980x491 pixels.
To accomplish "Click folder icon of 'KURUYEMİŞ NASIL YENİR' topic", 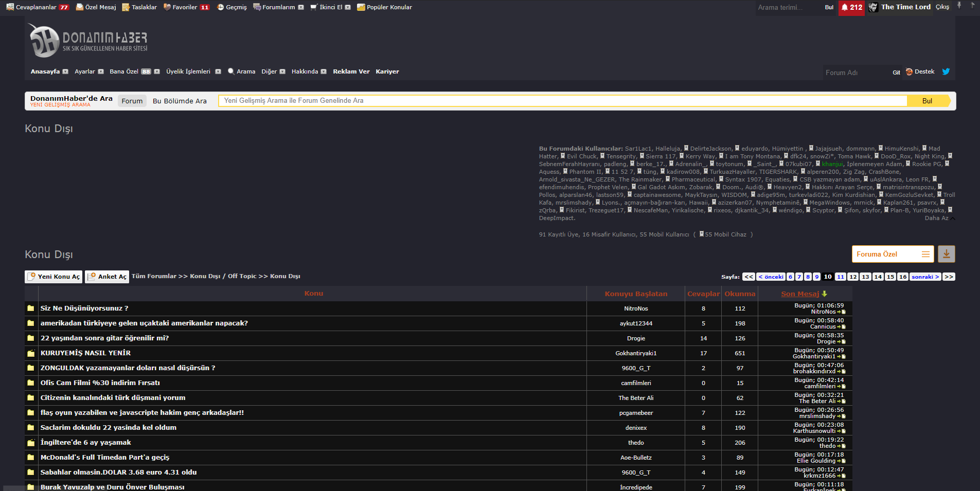I will [31, 353].
